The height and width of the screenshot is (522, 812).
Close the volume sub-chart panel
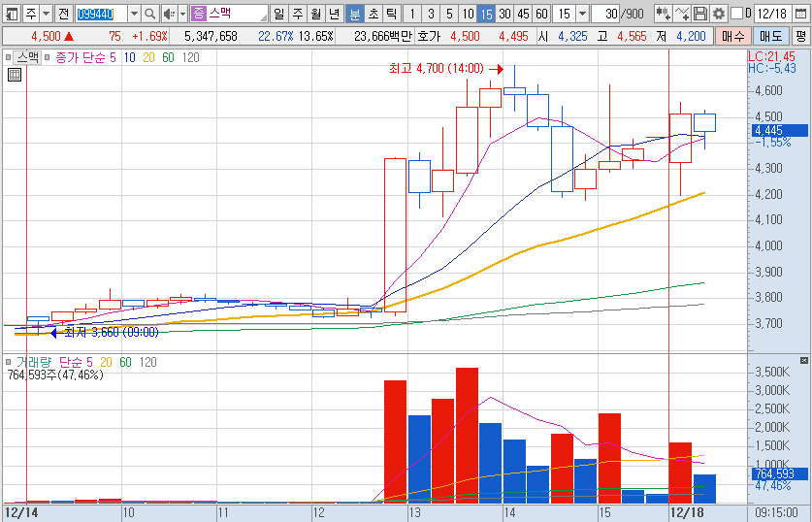point(803,360)
